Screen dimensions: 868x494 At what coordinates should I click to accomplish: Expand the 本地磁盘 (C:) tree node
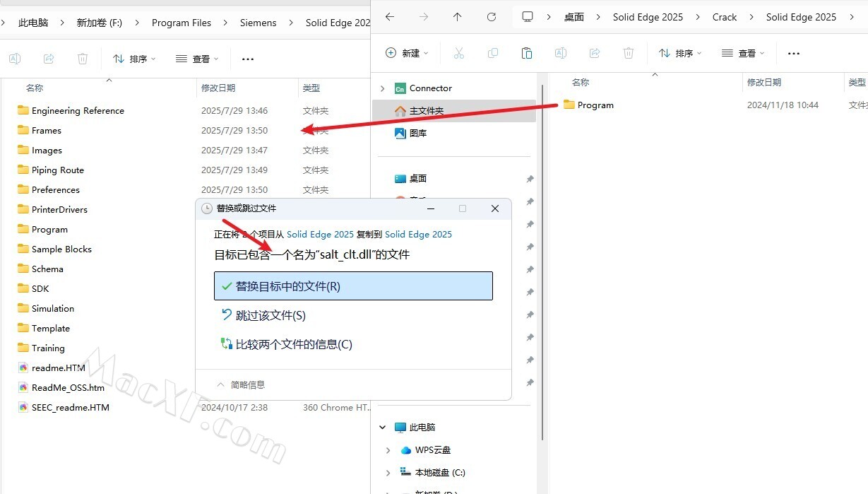[x=388, y=473]
